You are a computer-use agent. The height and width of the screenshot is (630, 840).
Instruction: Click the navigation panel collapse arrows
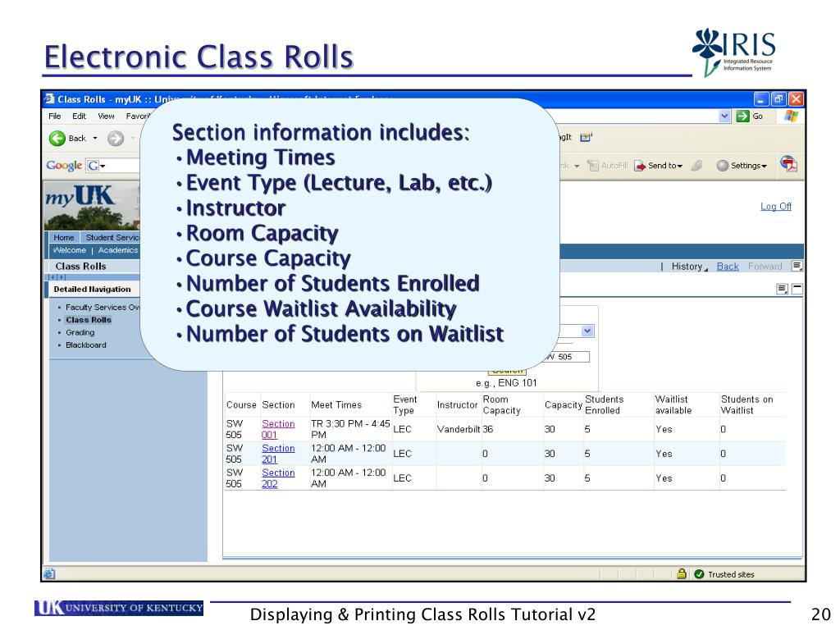point(57,277)
